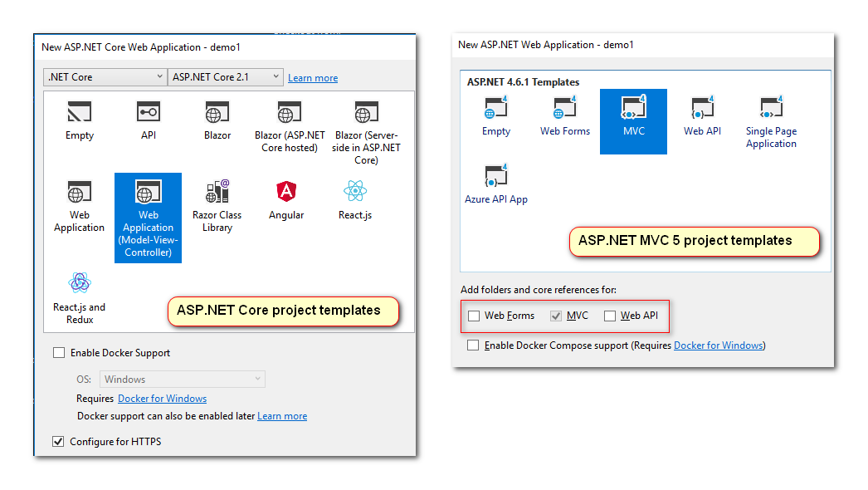Select the API template tile
This screenshot has width=868, height=490.
click(x=148, y=120)
